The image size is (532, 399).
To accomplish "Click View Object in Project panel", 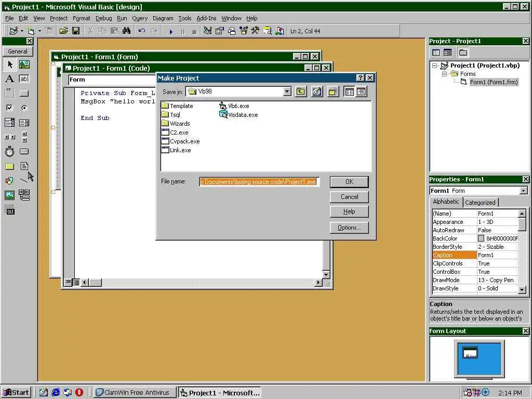I will click(x=447, y=52).
